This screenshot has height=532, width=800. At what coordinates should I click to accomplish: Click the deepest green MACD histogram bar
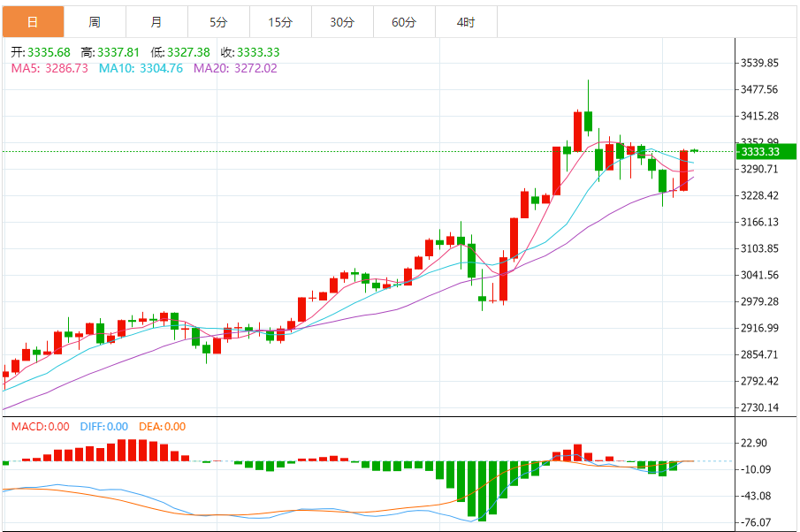pos(482,491)
